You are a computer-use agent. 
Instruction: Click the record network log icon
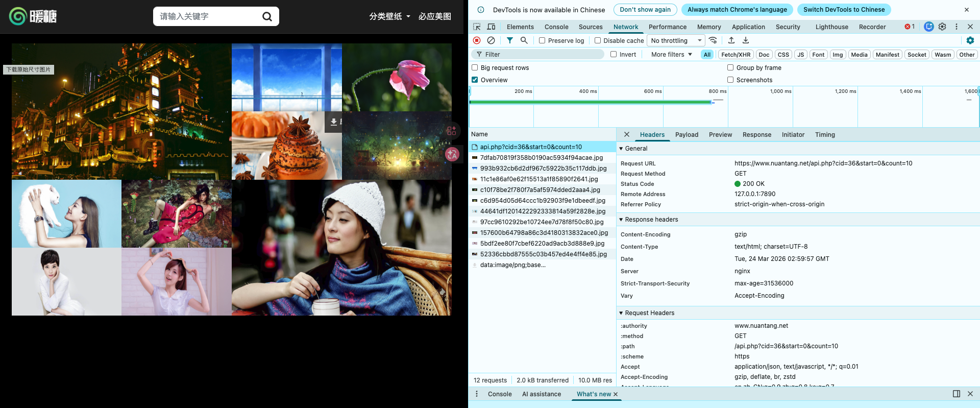tap(477, 40)
